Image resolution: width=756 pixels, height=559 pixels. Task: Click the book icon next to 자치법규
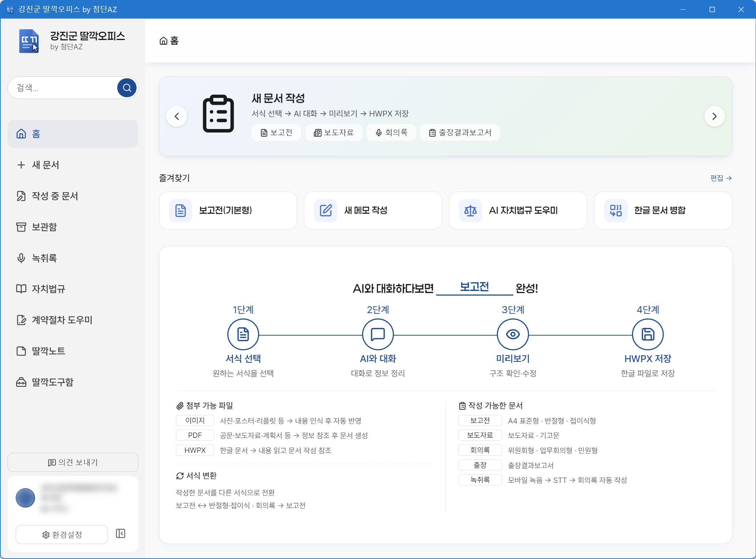tap(21, 289)
